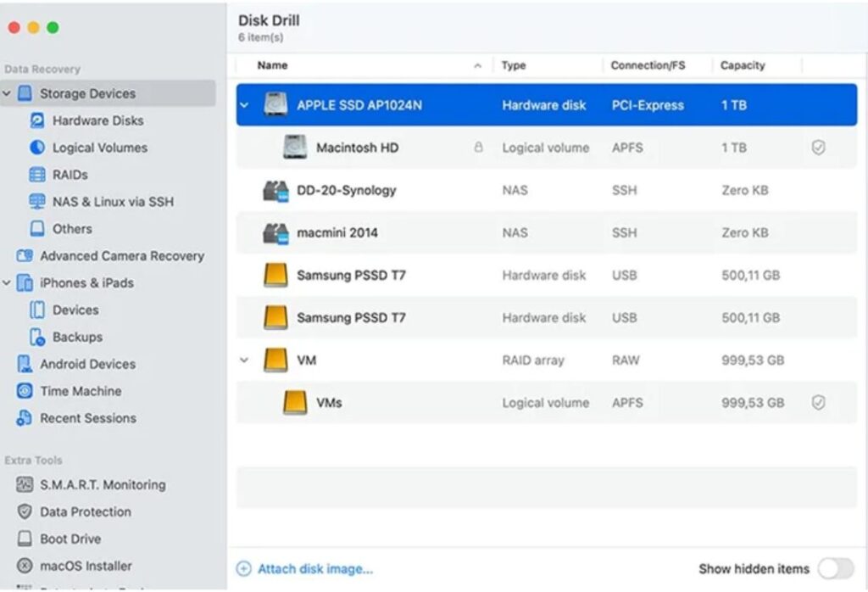This screenshot has width=868, height=592.
Task: Click the protection shield on Macintosh HD row
Action: [818, 148]
